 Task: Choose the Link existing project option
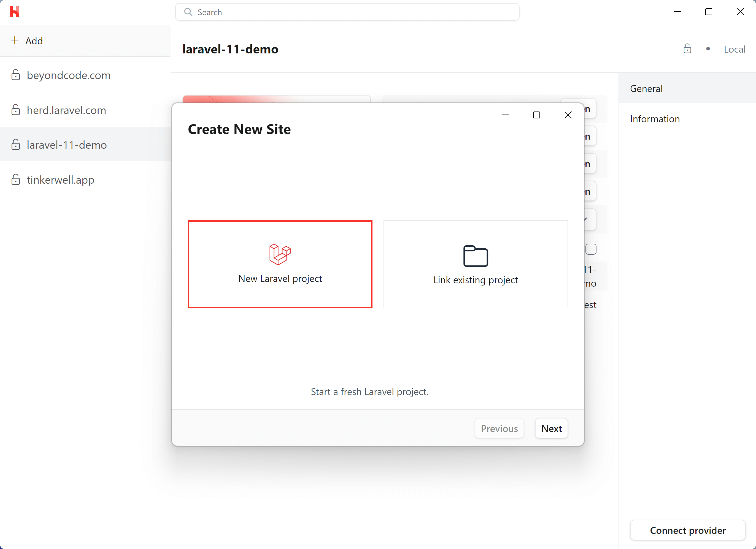click(x=475, y=264)
